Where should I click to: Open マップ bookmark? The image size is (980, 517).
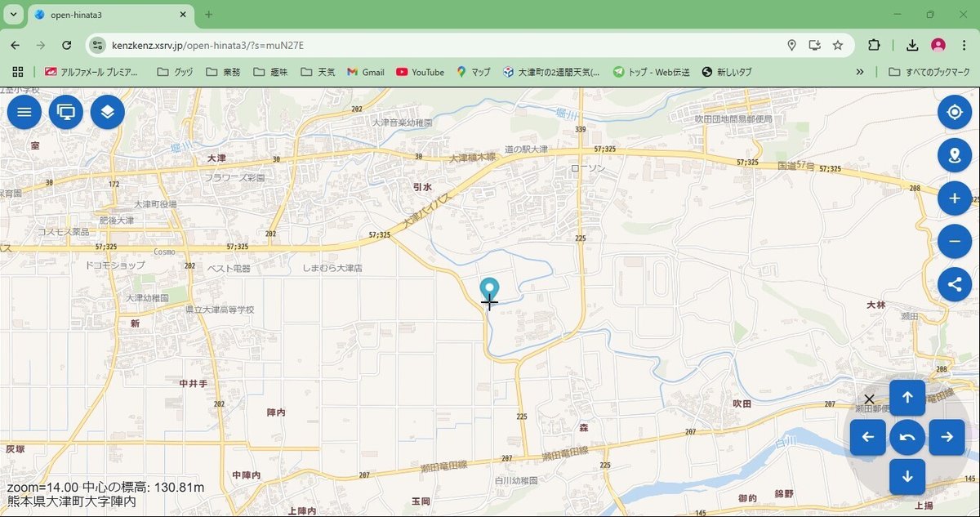coord(474,72)
